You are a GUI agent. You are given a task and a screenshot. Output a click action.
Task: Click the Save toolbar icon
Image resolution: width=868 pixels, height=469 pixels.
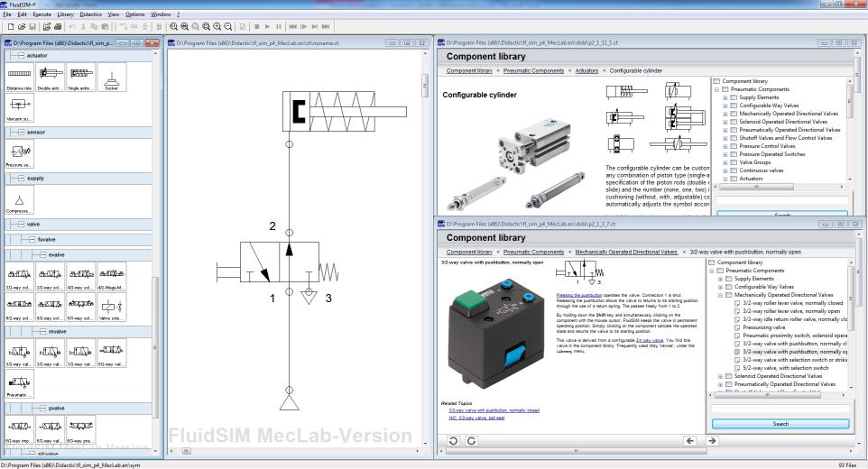click(32, 26)
